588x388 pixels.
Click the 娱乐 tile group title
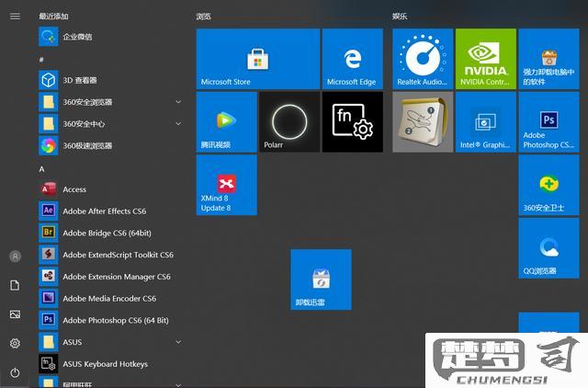pyautogui.click(x=400, y=17)
